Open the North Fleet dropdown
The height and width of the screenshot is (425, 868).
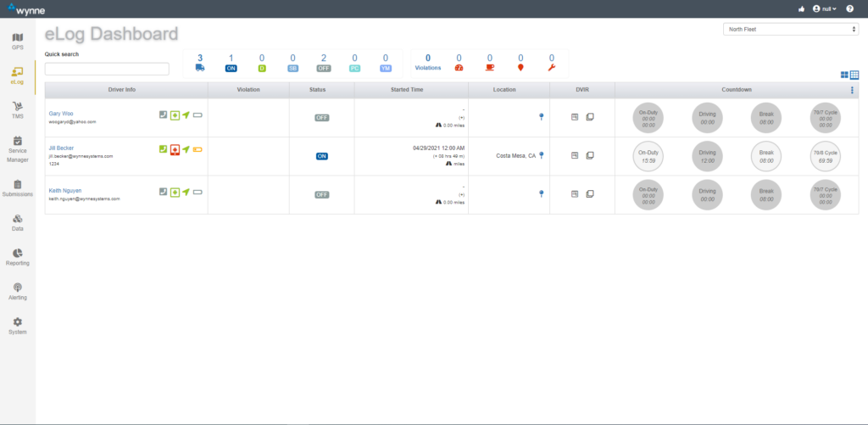791,30
